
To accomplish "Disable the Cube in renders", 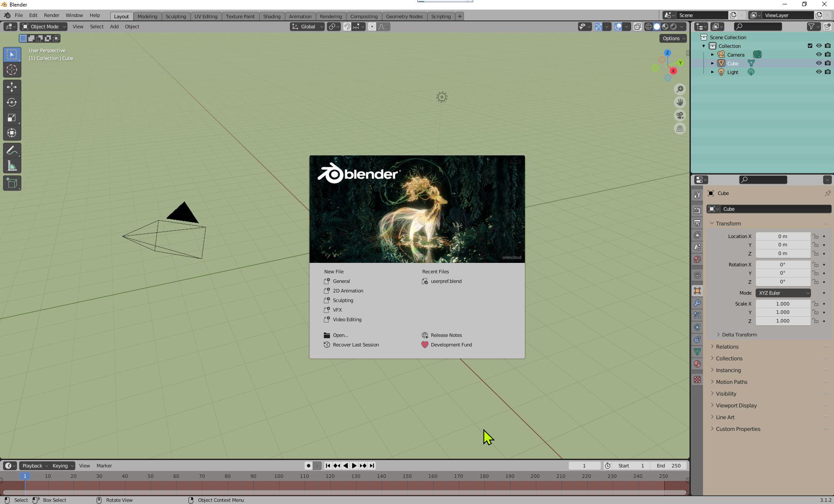I will (x=827, y=64).
